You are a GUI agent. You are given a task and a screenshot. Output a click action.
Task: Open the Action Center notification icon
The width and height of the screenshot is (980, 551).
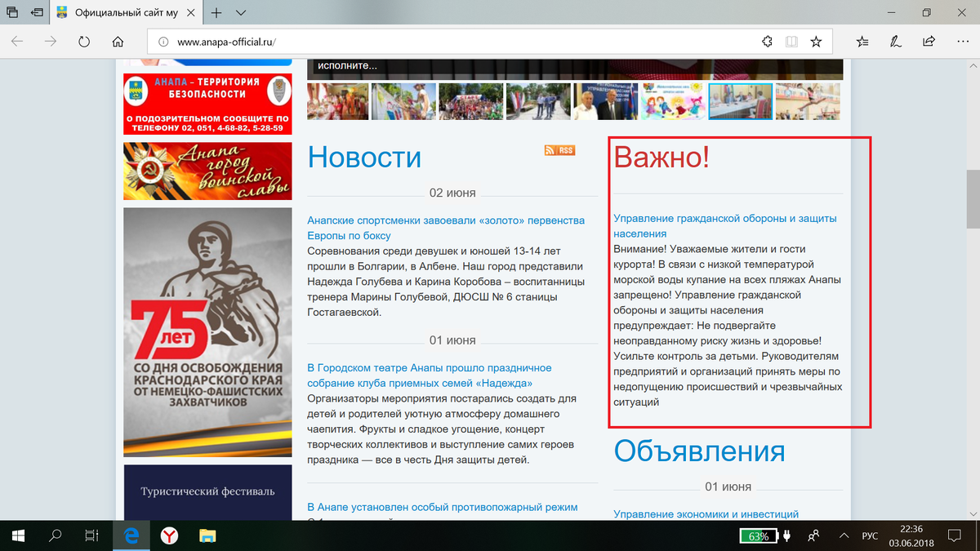[955, 535]
